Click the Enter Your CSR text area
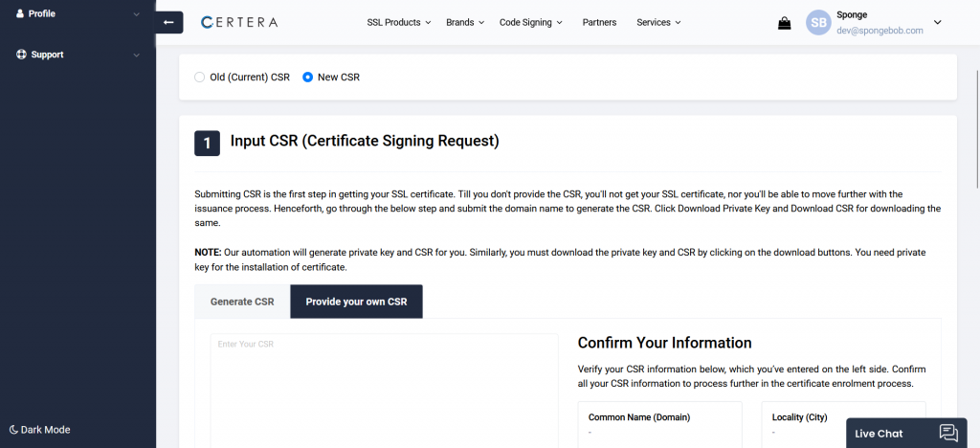 pyautogui.click(x=385, y=391)
